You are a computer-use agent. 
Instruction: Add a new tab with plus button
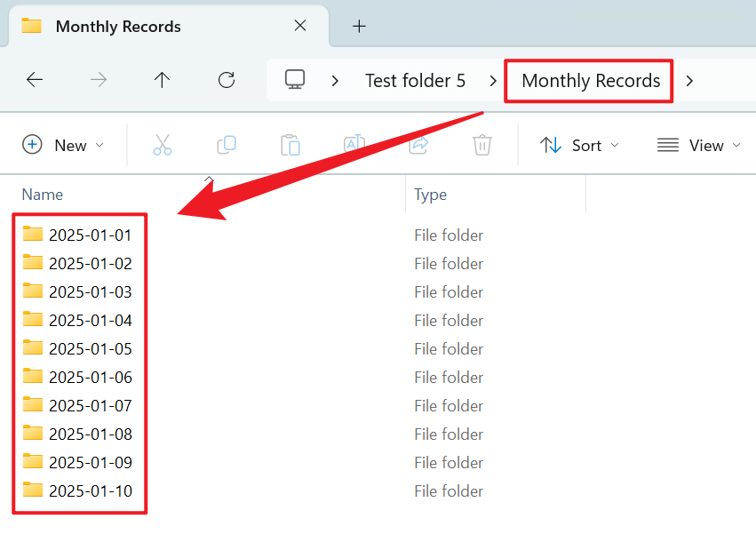[359, 26]
